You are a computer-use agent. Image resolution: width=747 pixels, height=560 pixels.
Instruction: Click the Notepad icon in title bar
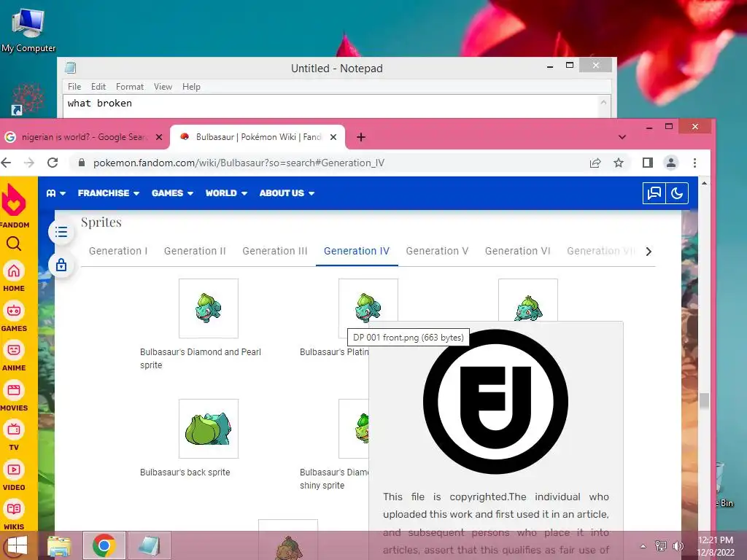[x=71, y=68]
